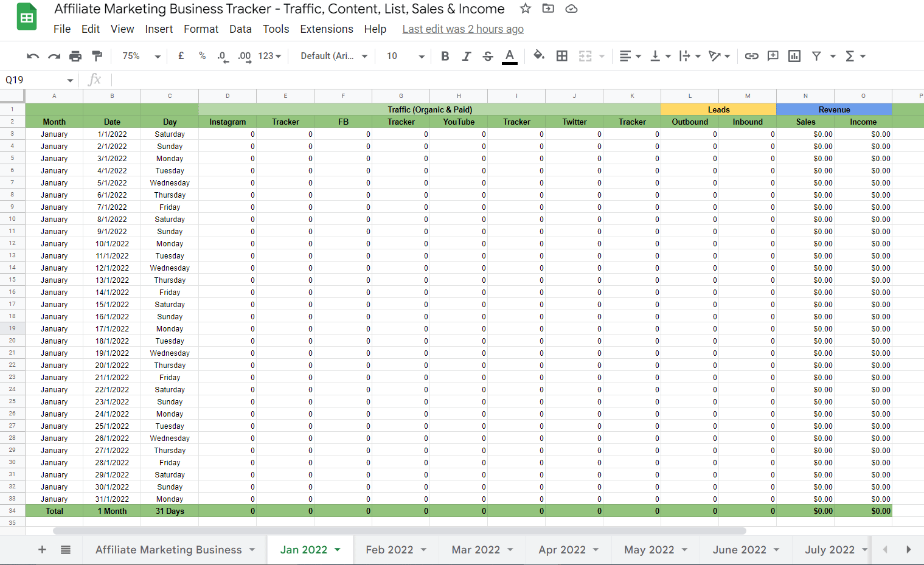The image size is (924, 565).
Task: Click the Strikethrough icon
Action: 488,55
